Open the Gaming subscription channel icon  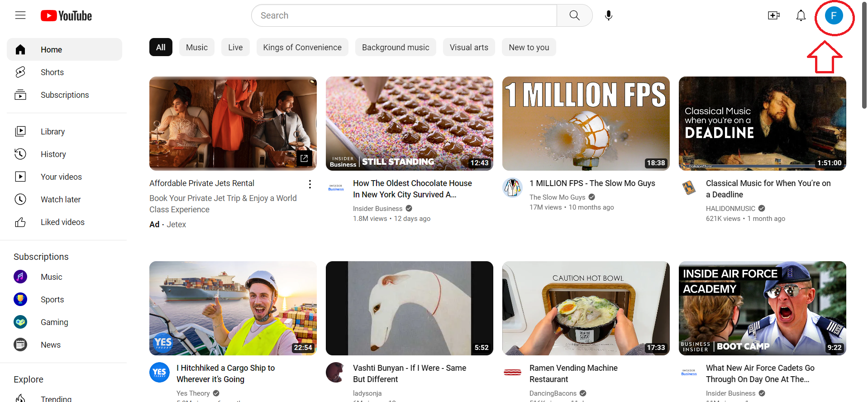(x=20, y=322)
